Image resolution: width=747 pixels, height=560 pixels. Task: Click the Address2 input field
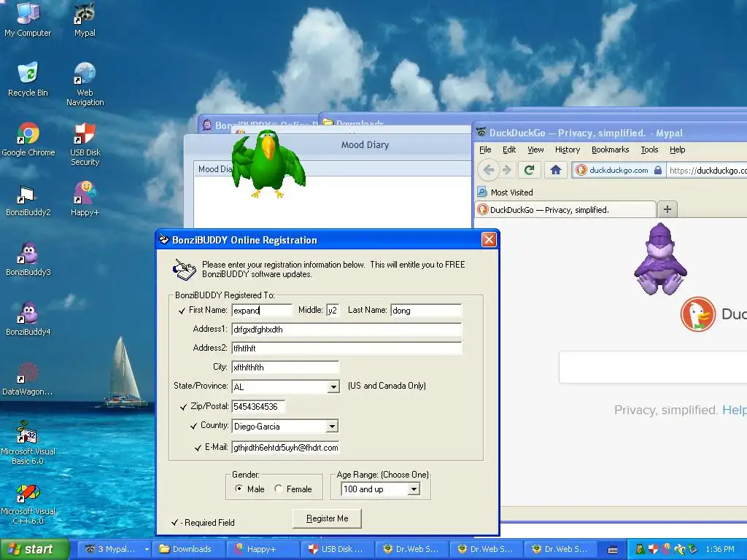click(x=347, y=349)
